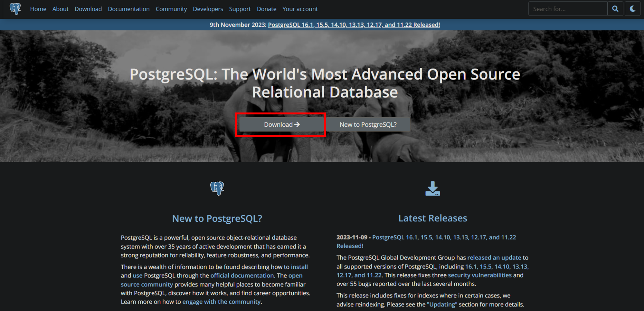This screenshot has width=644, height=311.
Task: Click the PostgreSQL elephant logo in navbar
Action: [x=15, y=9]
